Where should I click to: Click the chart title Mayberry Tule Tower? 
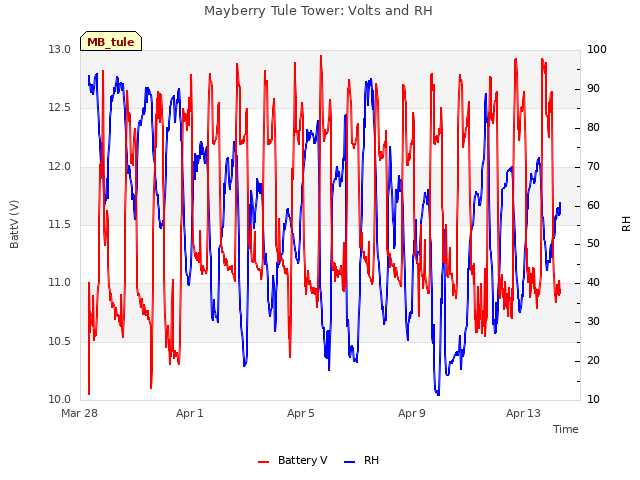tap(318, 11)
